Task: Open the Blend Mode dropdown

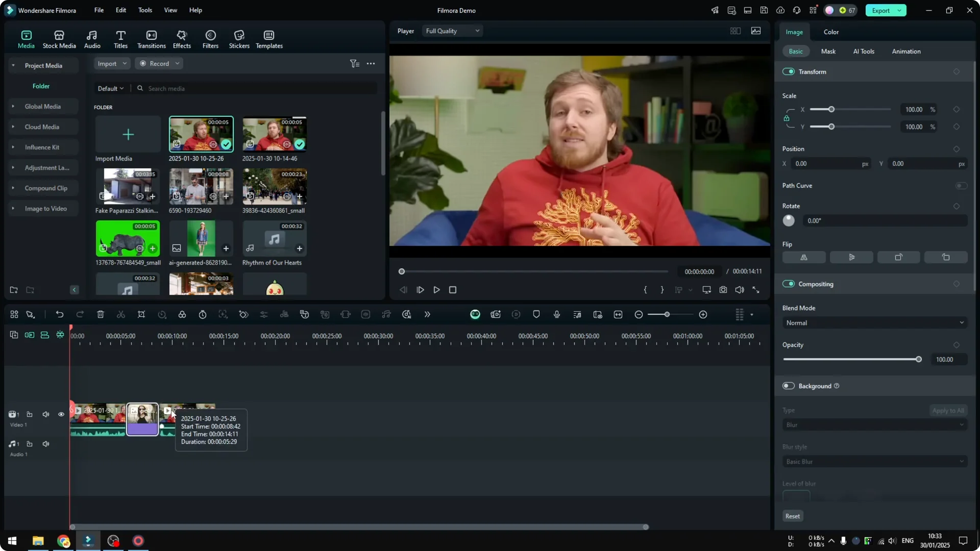Action: click(x=874, y=322)
